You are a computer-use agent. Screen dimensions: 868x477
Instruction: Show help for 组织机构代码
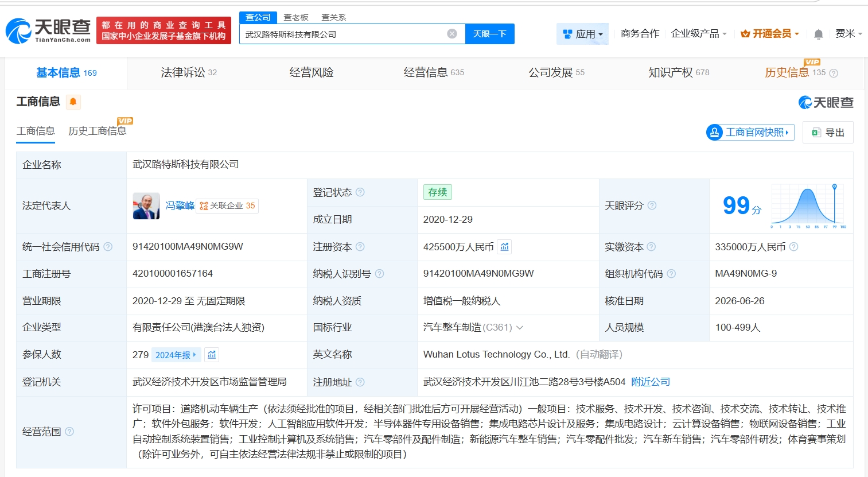coord(671,274)
